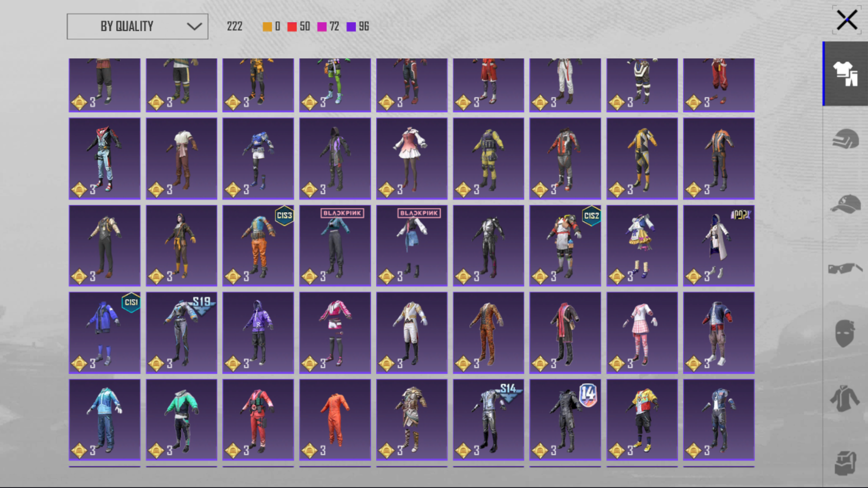Image resolution: width=868 pixels, height=488 pixels.
Task: Close the inventory screen with X
Action: pos(846,20)
